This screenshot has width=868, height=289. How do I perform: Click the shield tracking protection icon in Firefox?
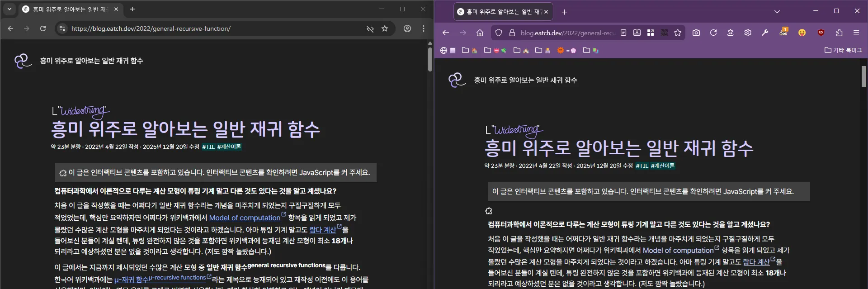[x=499, y=33]
